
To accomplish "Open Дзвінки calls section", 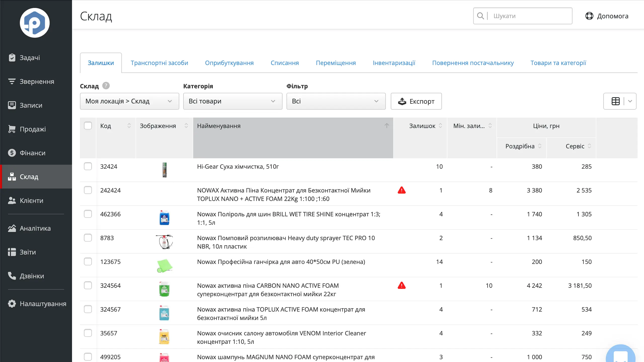I will (x=36, y=276).
